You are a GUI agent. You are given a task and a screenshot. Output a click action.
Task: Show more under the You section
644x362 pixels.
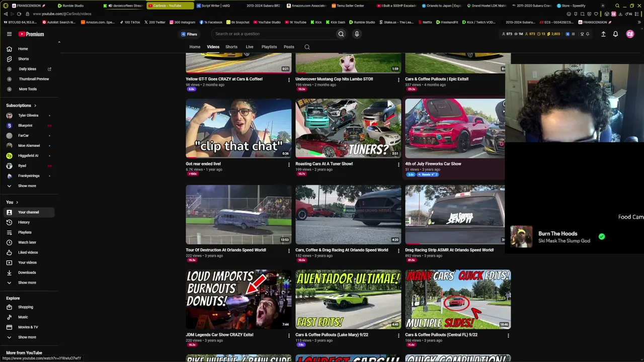pyautogui.click(x=28, y=283)
